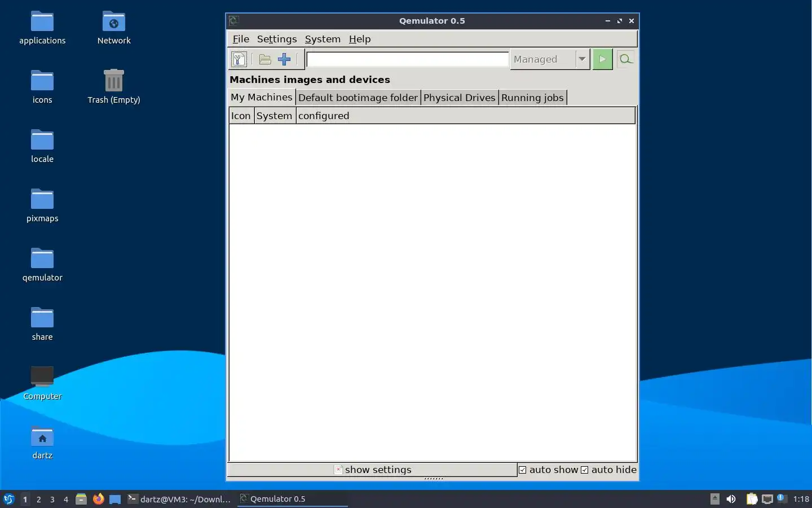812x508 pixels.
Task: Add a new machine with the plus icon
Action: pos(284,59)
